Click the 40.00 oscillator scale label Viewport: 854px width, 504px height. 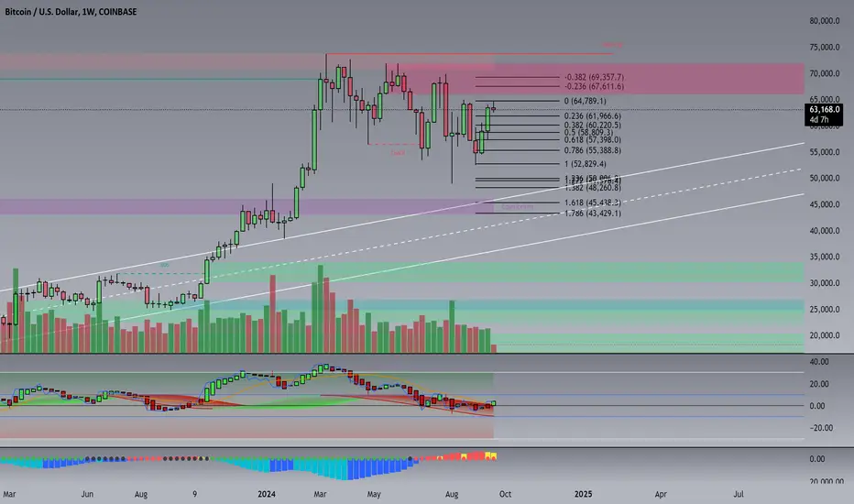tap(819, 362)
